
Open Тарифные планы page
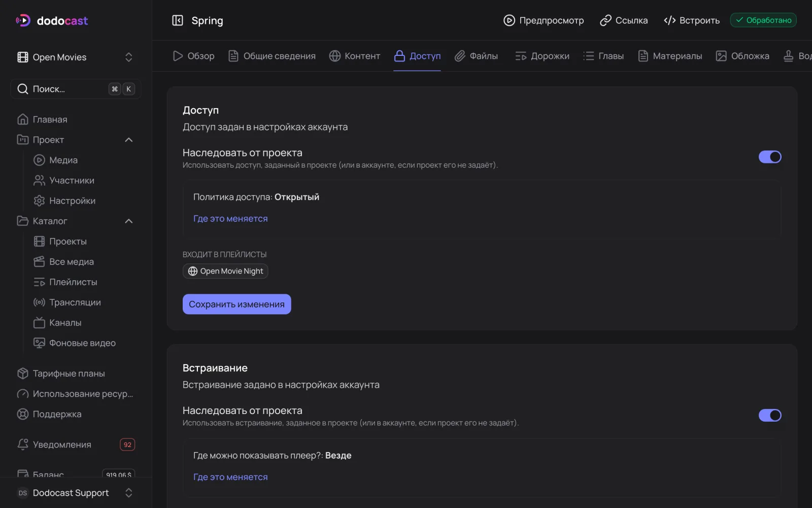click(61, 373)
